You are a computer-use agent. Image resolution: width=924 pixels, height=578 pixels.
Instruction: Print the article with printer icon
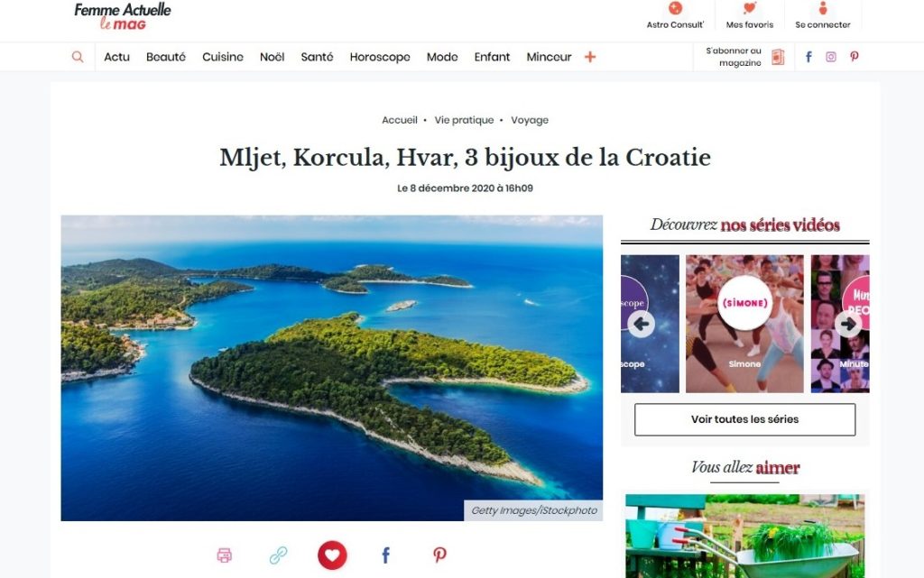[x=225, y=555]
